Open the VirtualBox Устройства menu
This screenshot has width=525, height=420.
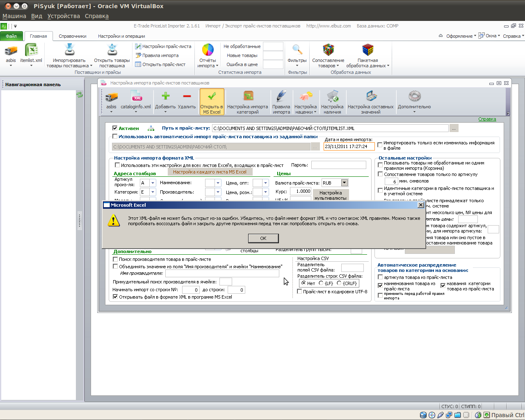64,16
